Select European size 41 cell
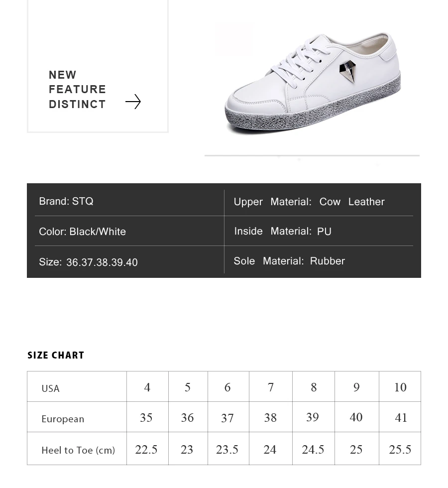This screenshot has height=488, width=448. (401, 417)
